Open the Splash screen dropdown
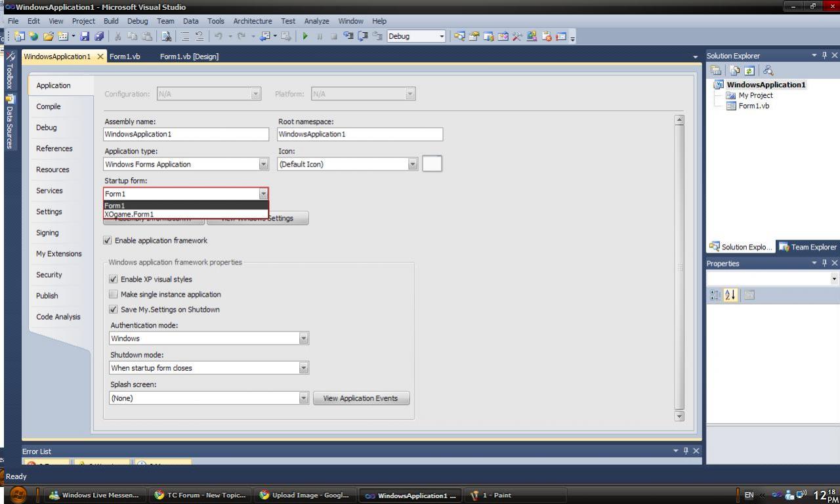 303,398
